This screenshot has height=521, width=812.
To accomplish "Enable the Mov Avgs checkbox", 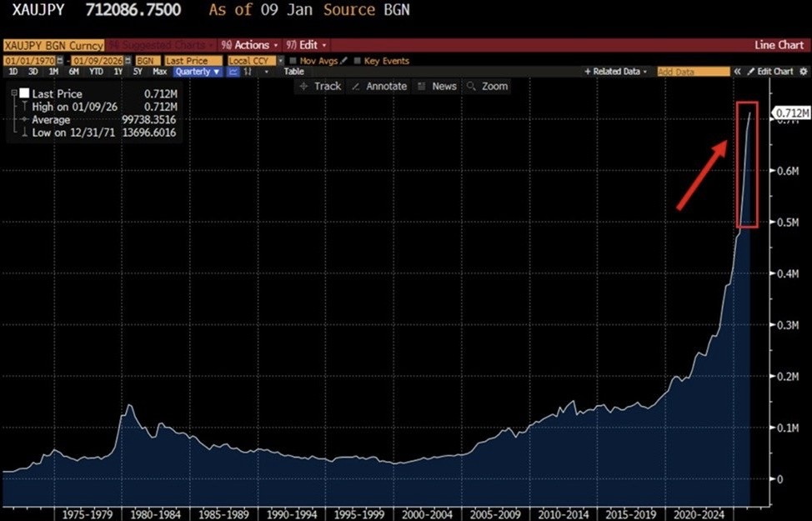I will [x=293, y=61].
